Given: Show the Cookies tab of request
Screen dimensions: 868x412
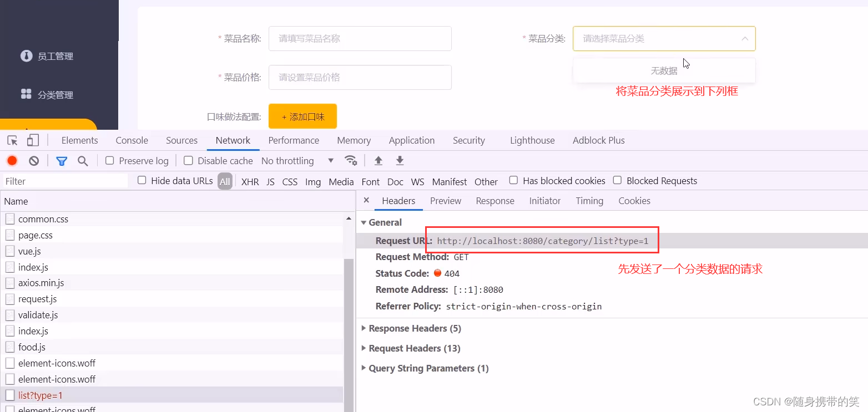Looking at the screenshot, I should pyautogui.click(x=634, y=201).
